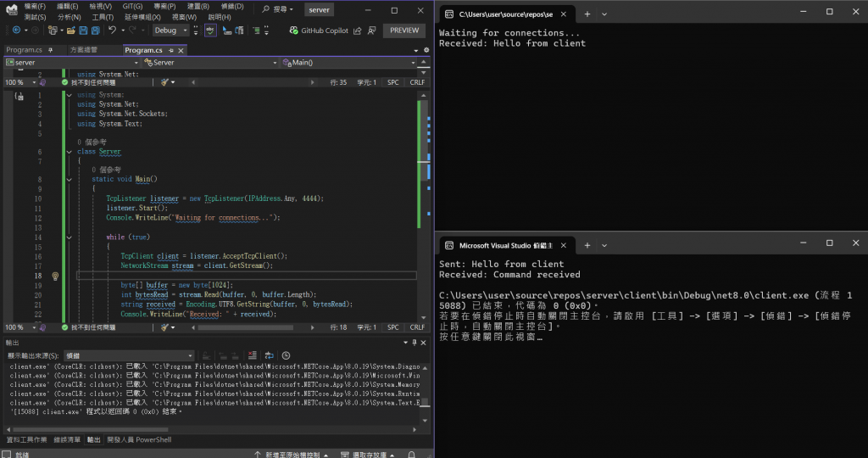Image resolution: width=868 pixels, height=458 pixels.
Task: Undo the last edit with the arrow icon
Action: coord(113,31)
